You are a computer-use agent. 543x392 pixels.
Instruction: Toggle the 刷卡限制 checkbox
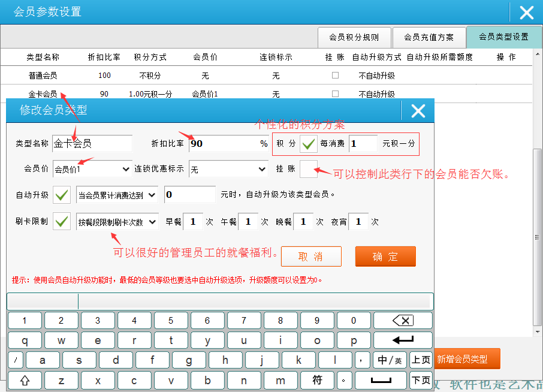click(x=62, y=221)
